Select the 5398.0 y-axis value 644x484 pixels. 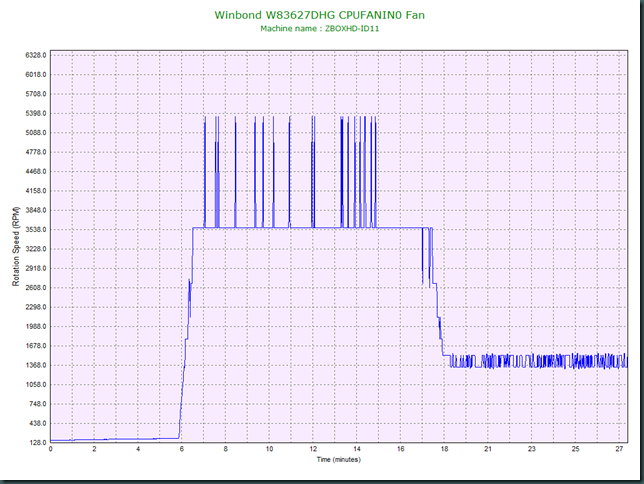coord(36,113)
